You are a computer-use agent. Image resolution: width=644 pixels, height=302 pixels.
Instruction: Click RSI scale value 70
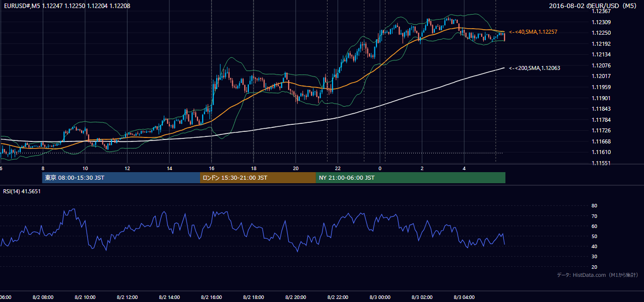pos(594,216)
